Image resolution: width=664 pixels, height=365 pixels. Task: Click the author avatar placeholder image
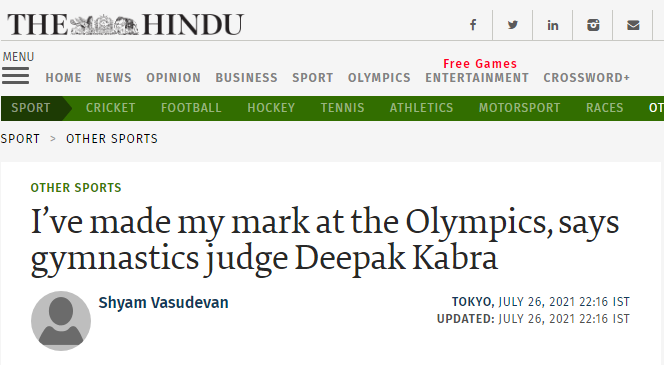[x=61, y=321]
